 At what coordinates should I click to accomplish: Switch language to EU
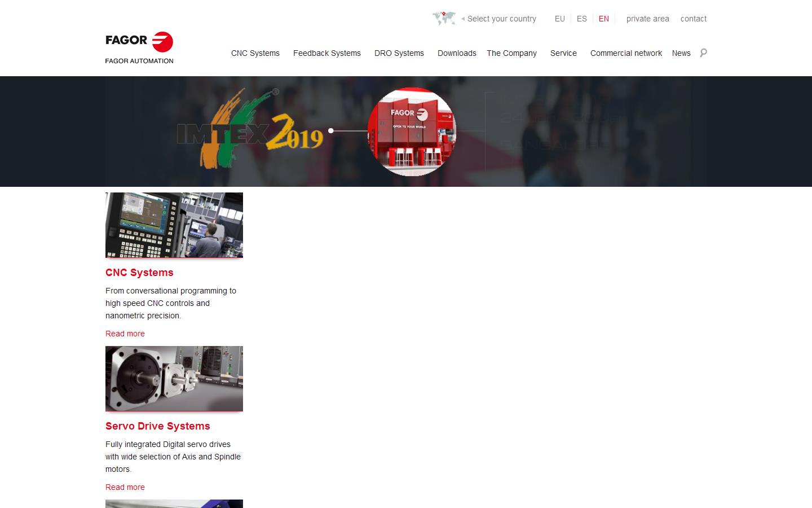point(560,19)
